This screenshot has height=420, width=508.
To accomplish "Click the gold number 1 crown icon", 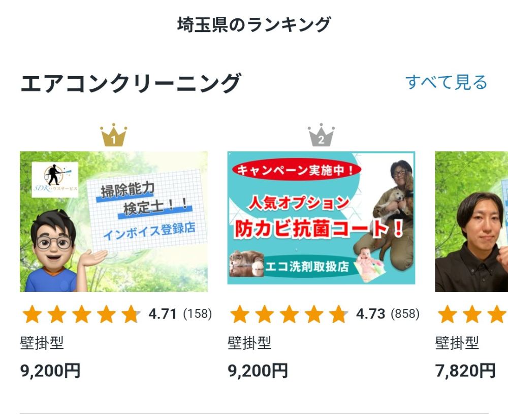I will tap(114, 136).
